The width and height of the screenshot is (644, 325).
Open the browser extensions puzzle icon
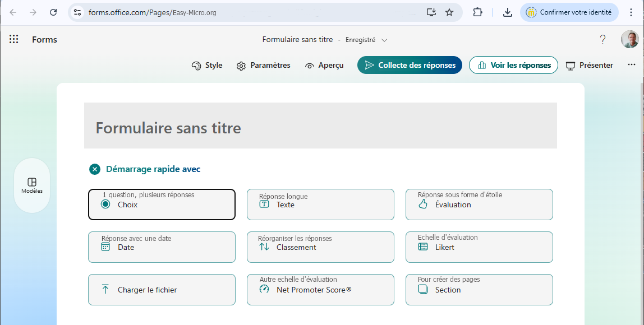pos(477,12)
